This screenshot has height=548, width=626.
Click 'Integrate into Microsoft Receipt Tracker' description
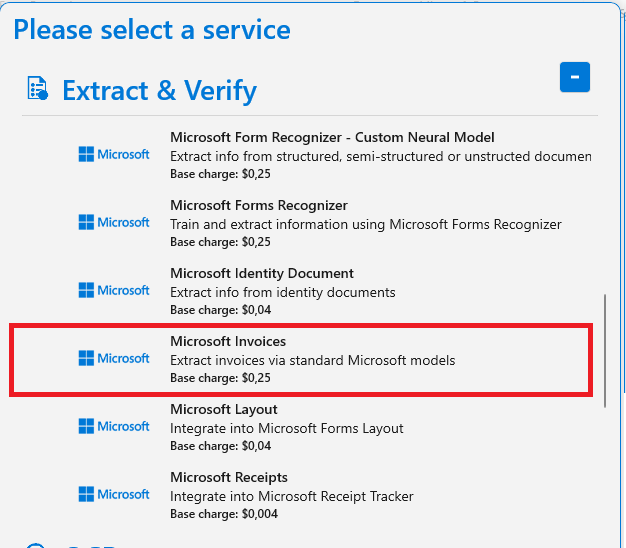coord(292,497)
